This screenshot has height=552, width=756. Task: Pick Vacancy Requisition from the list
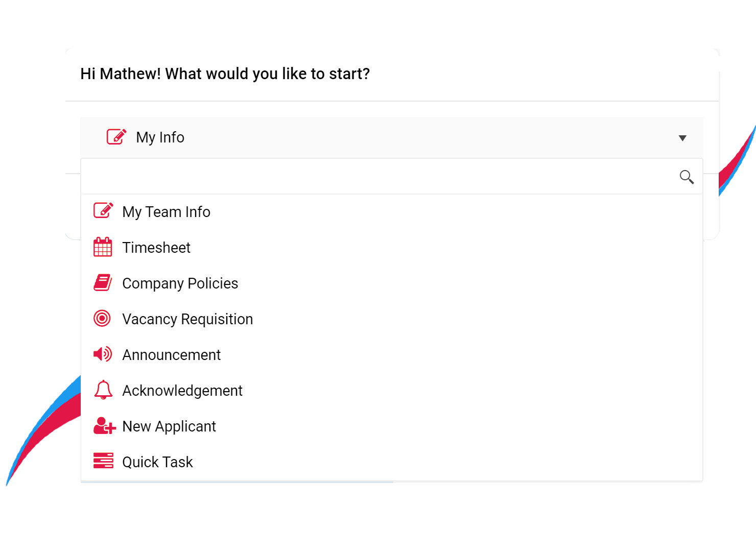coord(187,319)
